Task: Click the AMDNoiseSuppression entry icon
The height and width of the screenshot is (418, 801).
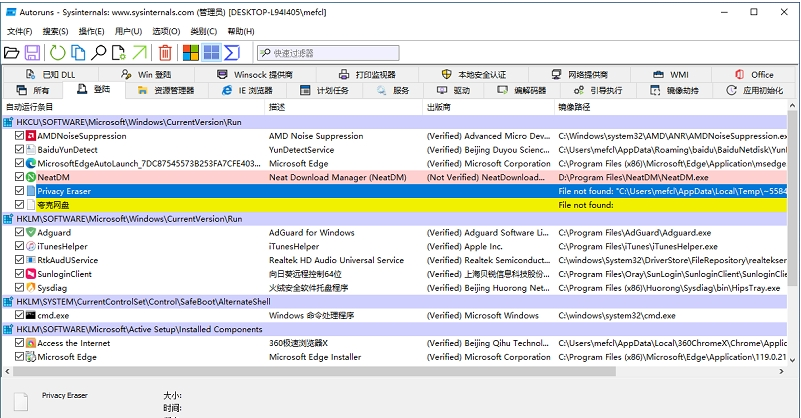Action: [31, 136]
